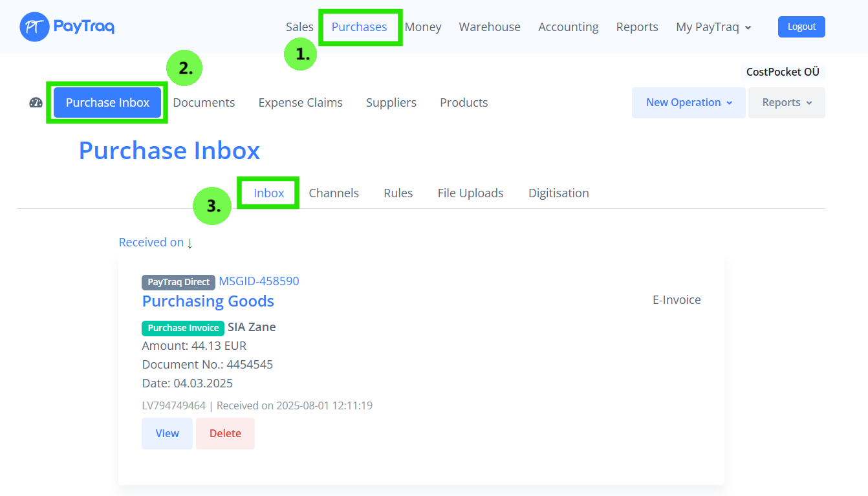Open the Money menu
This screenshot has height=496, width=868.
[x=423, y=27]
